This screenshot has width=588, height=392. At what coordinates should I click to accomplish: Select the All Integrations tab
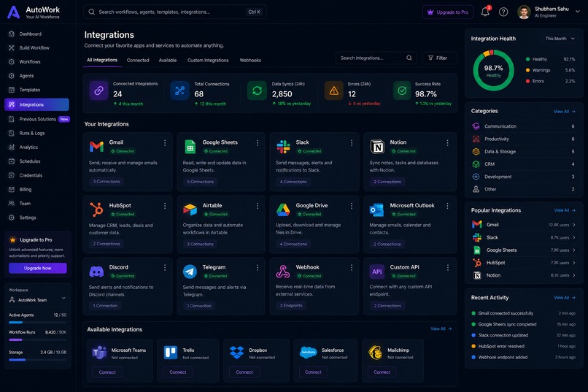click(x=102, y=60)
